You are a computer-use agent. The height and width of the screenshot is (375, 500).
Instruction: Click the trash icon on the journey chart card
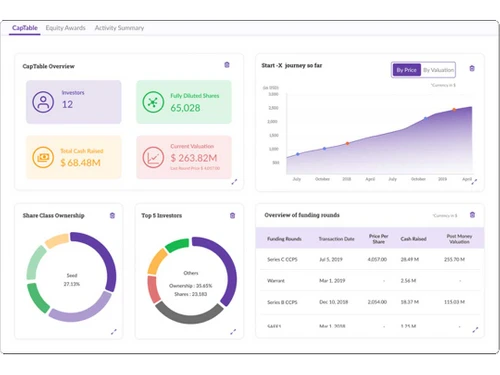point(472,68)
